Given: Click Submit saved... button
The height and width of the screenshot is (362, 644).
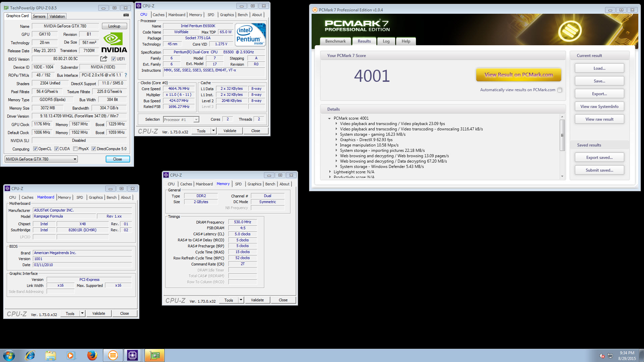Looking at the screenshot, I should 599,170.
